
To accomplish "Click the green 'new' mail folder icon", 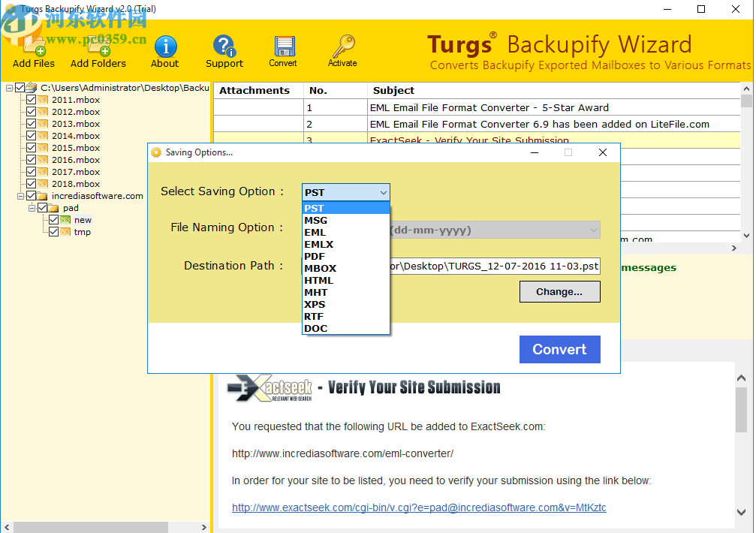I will coord(65,220).
